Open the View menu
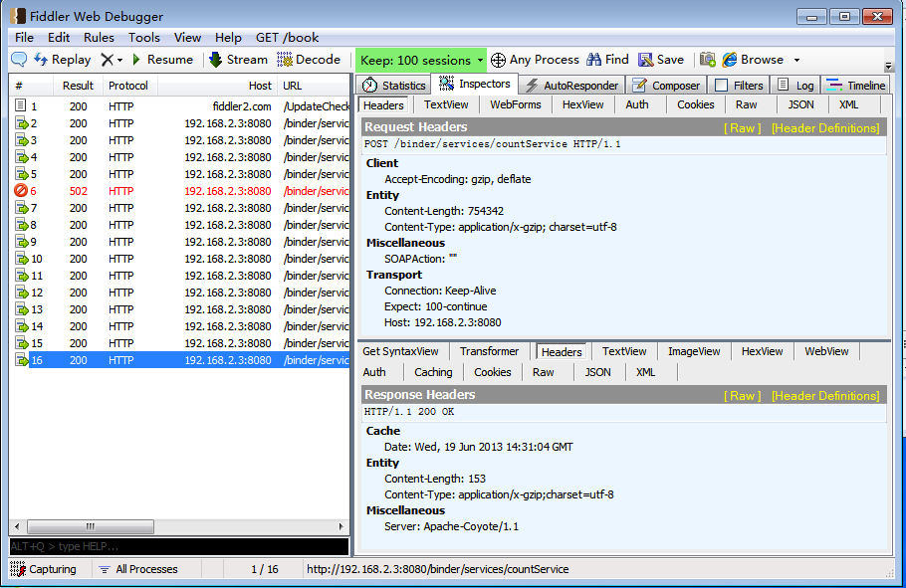Viewport: 906px width, 588px height. click(x=188, y=38)
